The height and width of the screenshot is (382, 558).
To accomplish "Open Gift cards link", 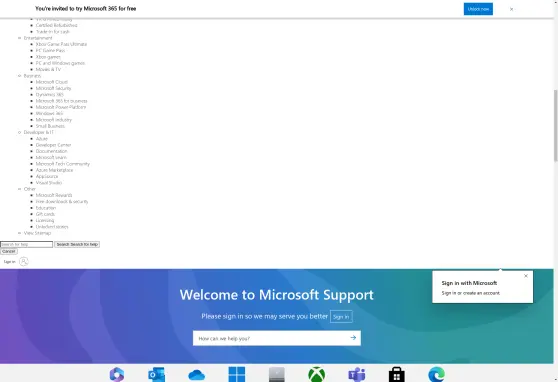I will click(x=45, y=214).
